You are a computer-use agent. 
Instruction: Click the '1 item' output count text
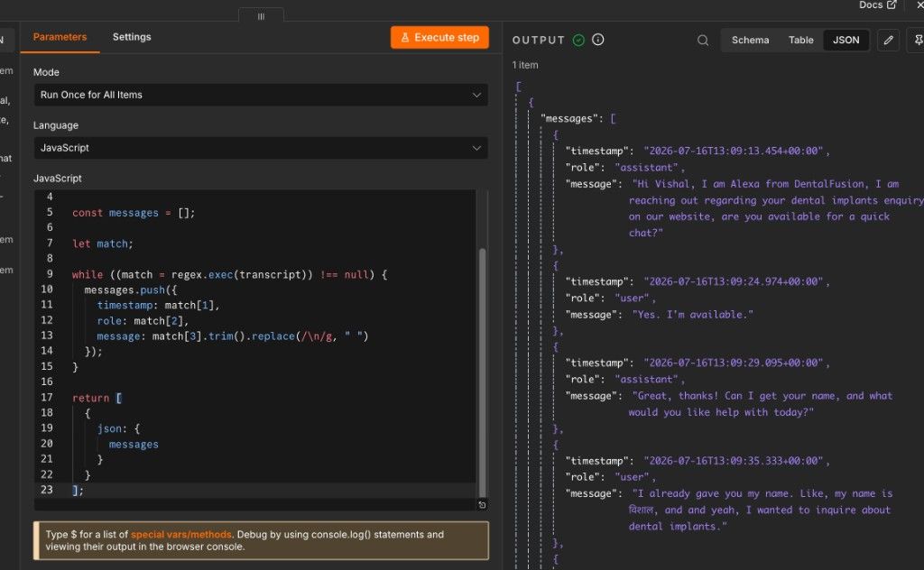pos(524,65)
